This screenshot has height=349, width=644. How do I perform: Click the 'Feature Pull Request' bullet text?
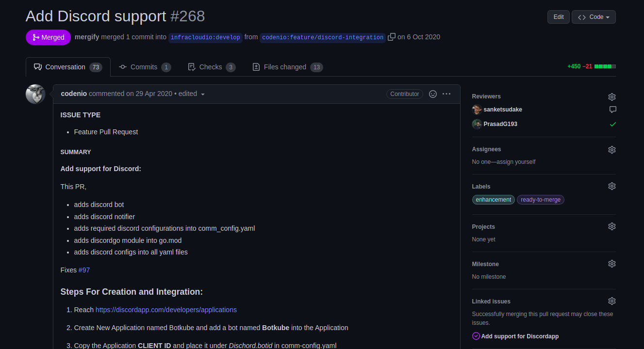(x=106, y=132)
